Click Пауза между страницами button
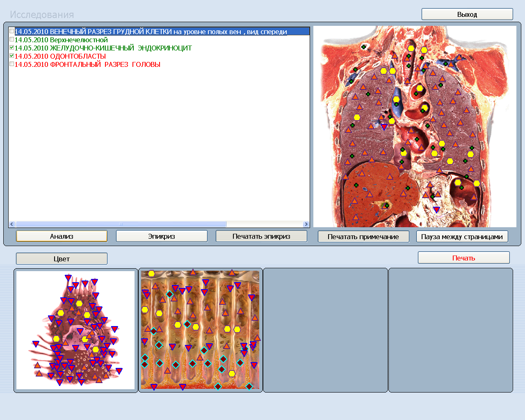The image size is (525, 420). (462, 237)
